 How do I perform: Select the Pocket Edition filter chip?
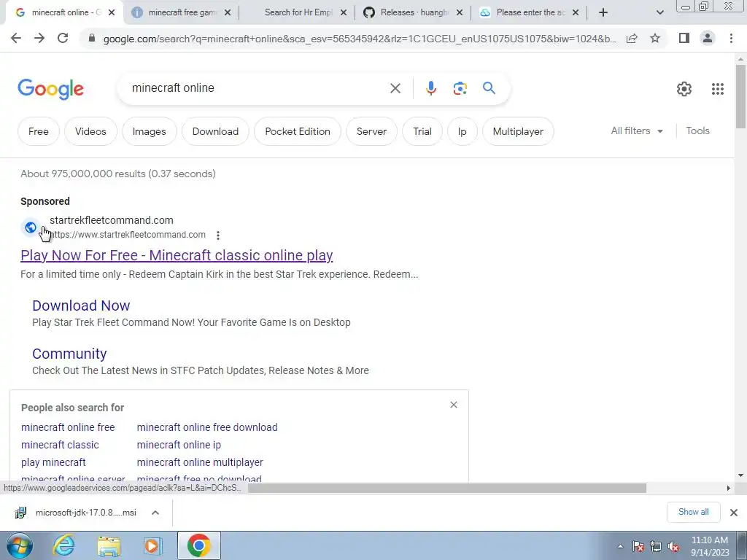pyautogui.click(x=298, y=131)
